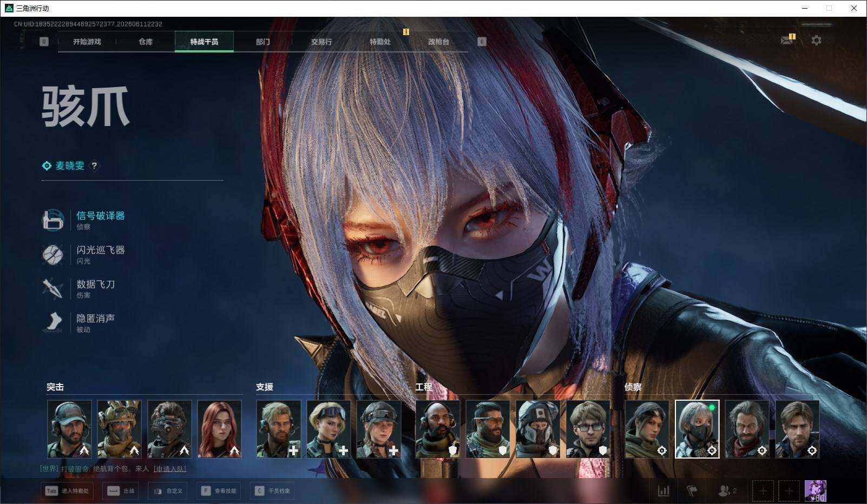Select the dark-haired woman recon operator

[647, 429]
